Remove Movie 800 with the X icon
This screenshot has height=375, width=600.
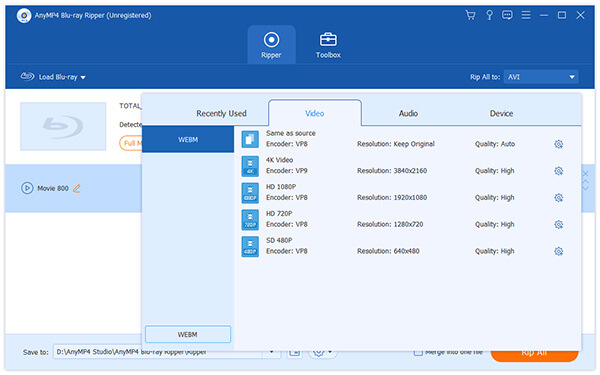tap(585, 174)
